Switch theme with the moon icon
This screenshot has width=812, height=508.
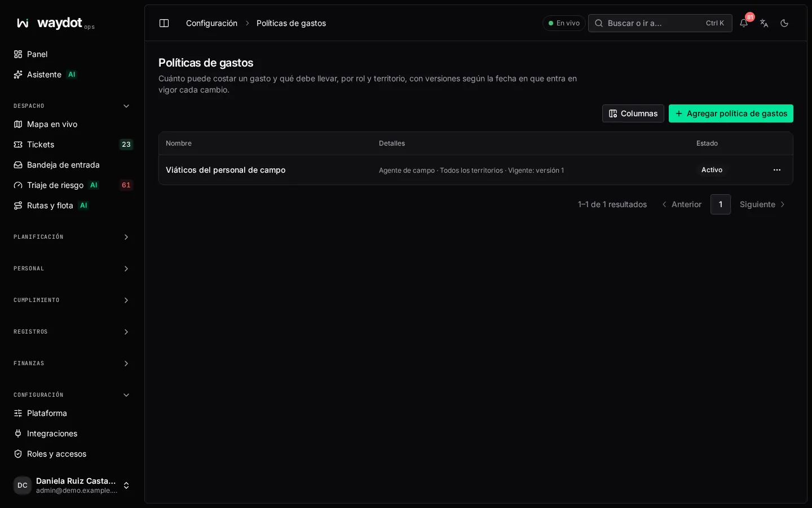tap(784, 23)
